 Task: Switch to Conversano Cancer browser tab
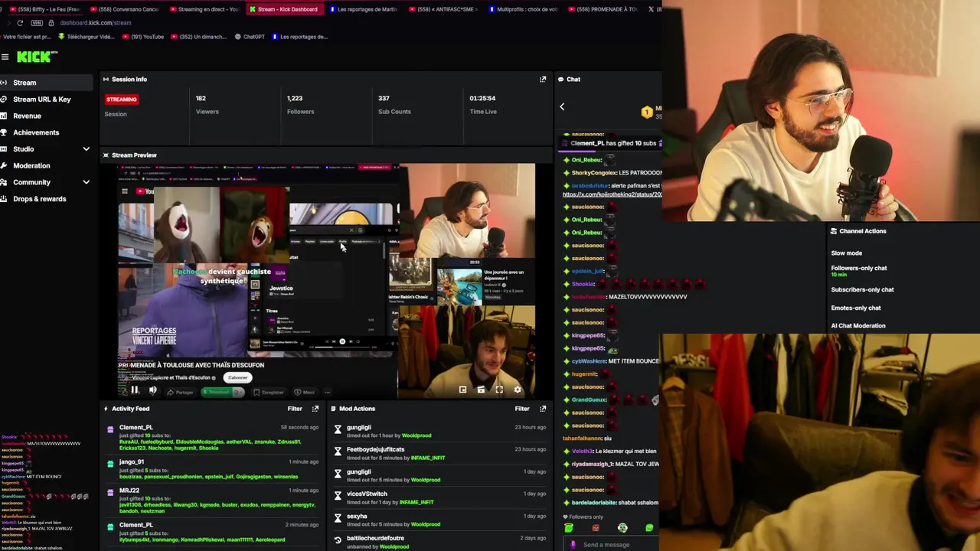coord(125,9)
